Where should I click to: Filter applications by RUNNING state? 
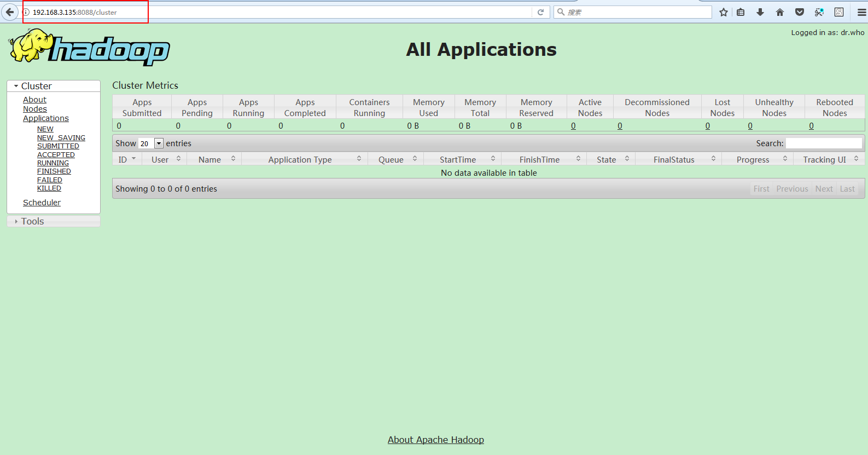click(x=53, y=163)
